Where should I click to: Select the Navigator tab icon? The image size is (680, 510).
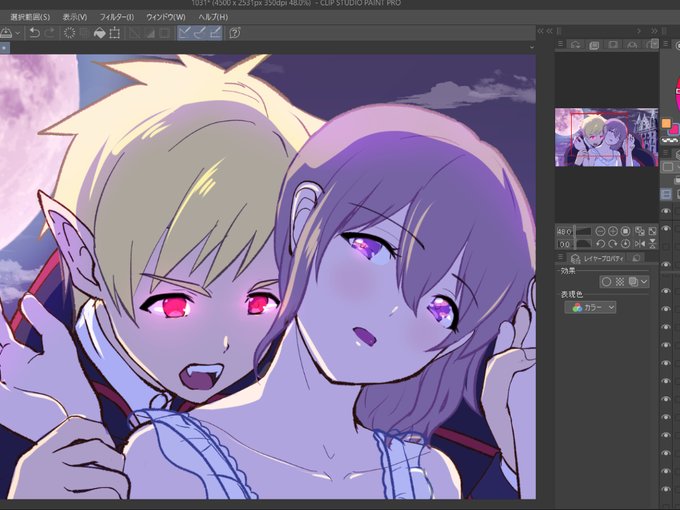click(x=594, y=45)
